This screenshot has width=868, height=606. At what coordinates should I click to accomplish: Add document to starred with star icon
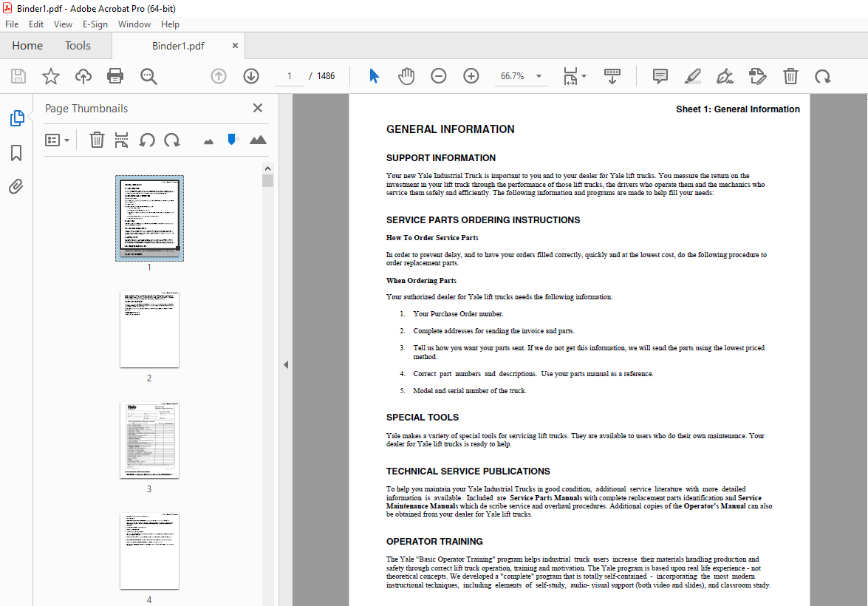[51, 76]
